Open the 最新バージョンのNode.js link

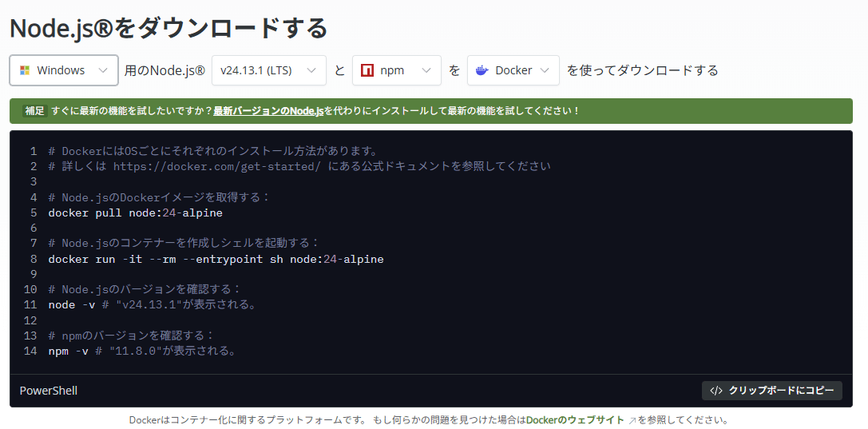(268, 111)
